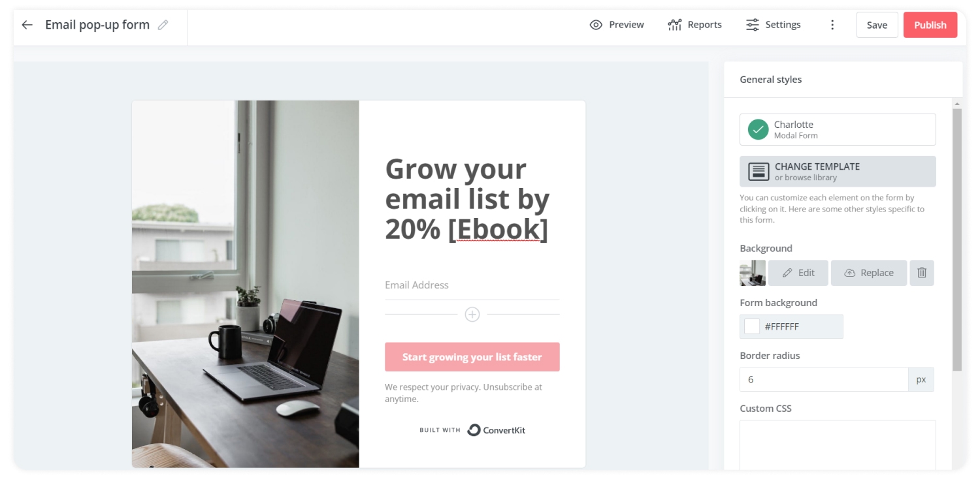Viewport: 980px width, 485px height.
Task: Click the 'Start growing your list faster' button
Action: (x=472, y=357)
